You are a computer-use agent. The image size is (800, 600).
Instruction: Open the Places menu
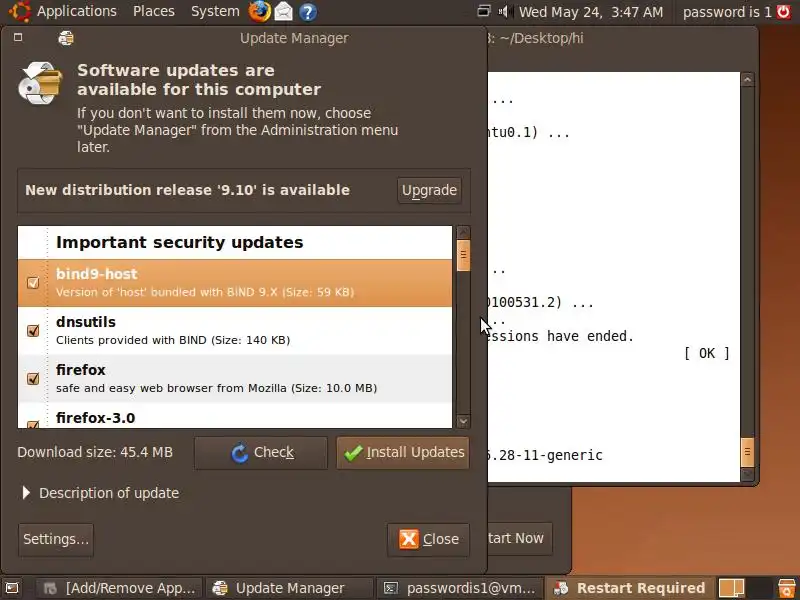[154, 11]
